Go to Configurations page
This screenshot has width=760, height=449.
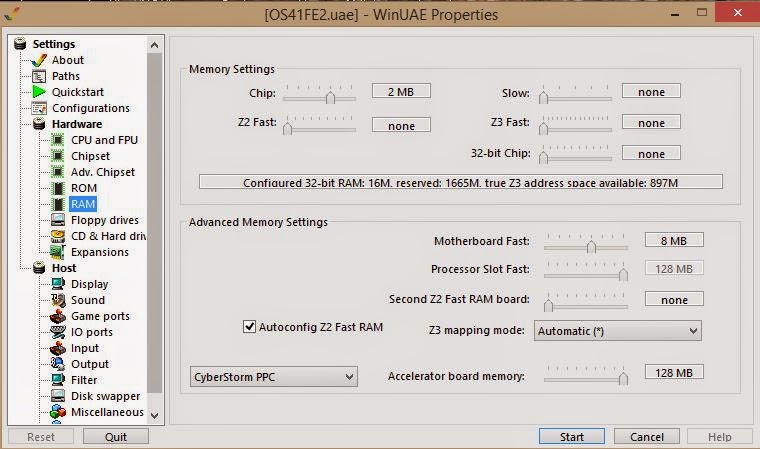[91, 108]
